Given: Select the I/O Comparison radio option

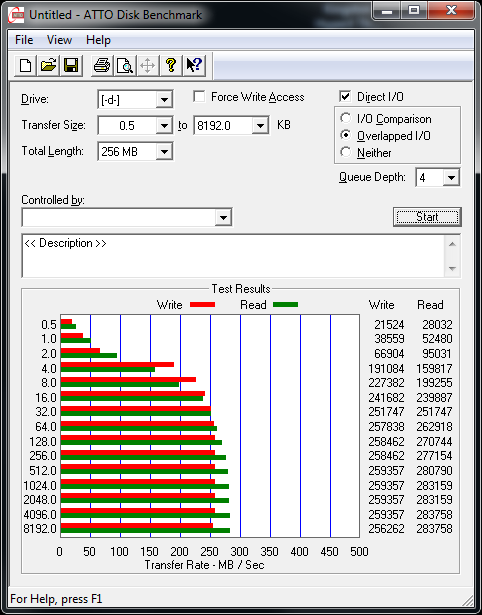Looking at the screenshot, I should click(x=346, y=118).
